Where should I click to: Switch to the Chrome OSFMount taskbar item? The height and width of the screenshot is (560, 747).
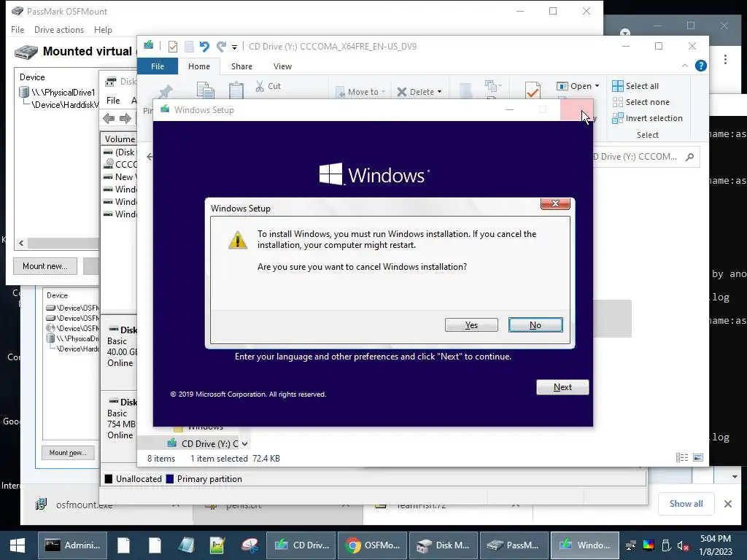[373, 545]
